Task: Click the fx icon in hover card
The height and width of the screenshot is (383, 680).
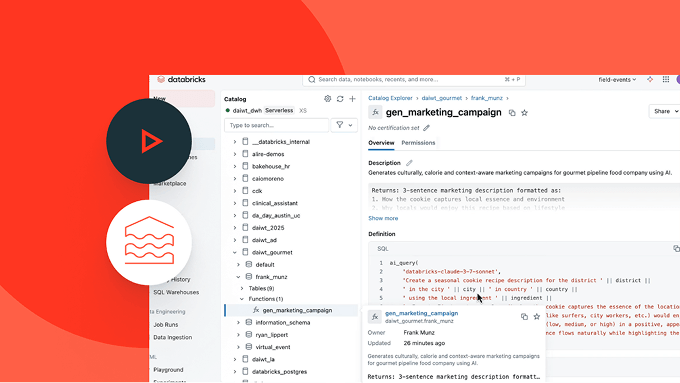Action: coord(374,317)
